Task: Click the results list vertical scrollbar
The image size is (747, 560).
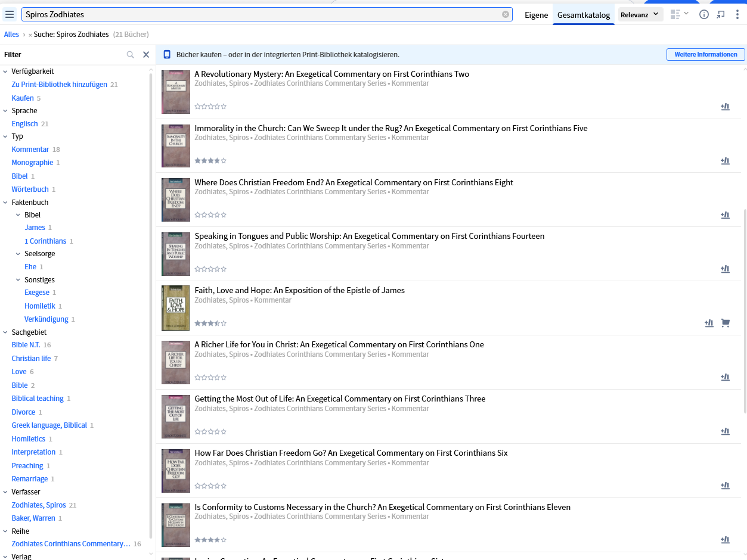Action: coord(745,310)
